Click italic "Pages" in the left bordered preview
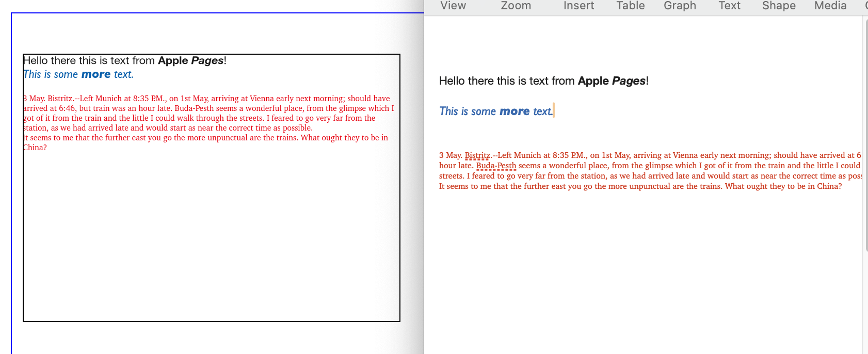Image resolution: width=868 pixels, height=354 pixels. (207, 60)
